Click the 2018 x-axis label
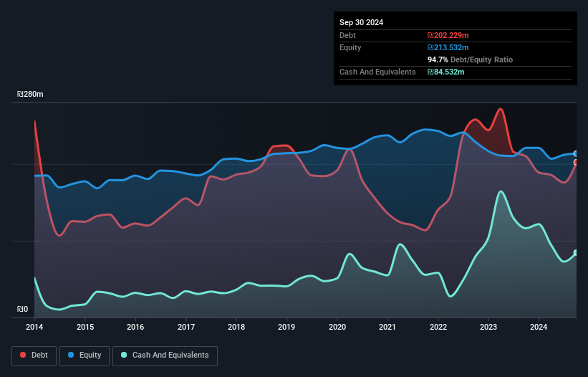Image resolution: width=588 pixels, height=377 pixels. [236, 327]
